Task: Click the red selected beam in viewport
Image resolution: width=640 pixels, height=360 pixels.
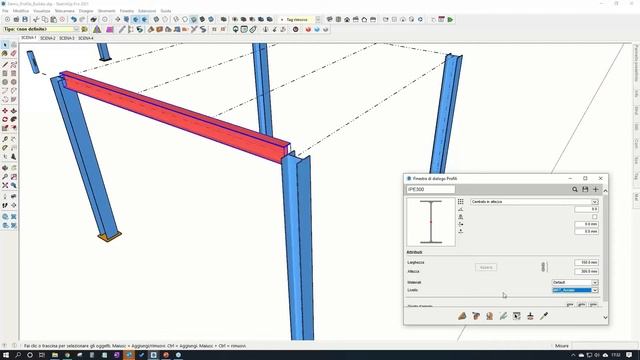Action: 176,118
